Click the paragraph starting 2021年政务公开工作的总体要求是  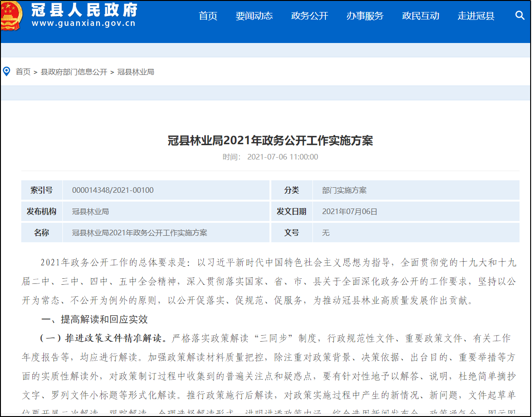coord(269,281)
